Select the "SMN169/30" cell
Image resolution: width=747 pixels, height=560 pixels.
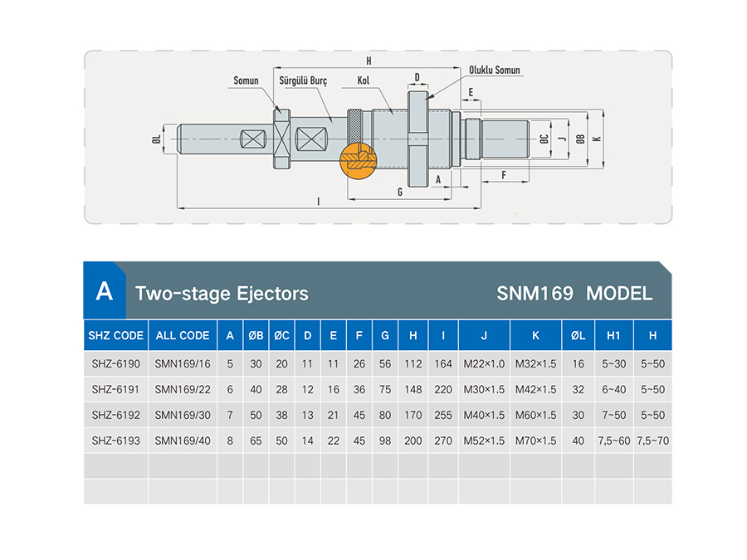[183, 416]
